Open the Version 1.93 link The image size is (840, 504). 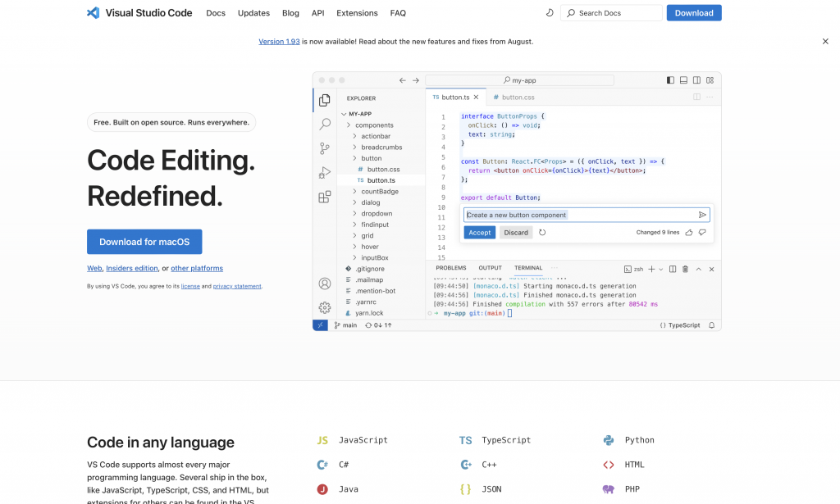click(279, 41)
